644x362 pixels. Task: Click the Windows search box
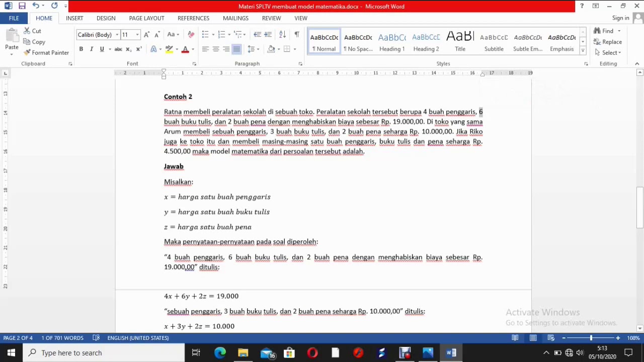104,353
